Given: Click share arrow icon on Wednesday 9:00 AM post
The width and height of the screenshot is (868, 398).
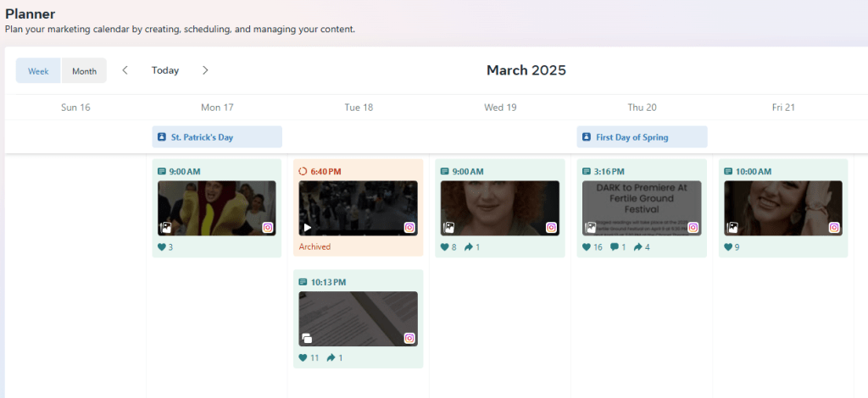Looking at the screenshot, I should click(x=468, y=247).
